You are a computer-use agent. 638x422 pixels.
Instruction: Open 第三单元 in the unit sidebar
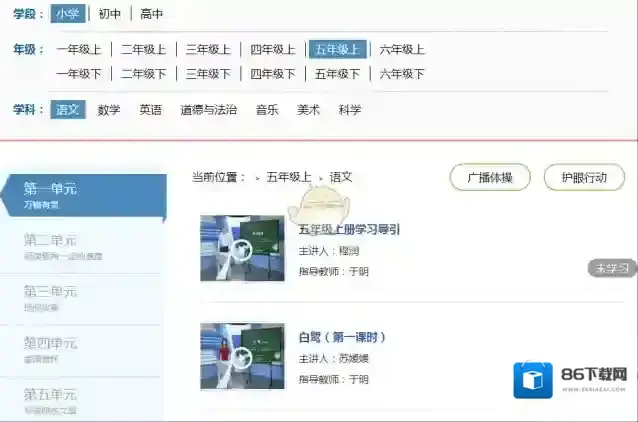point(81,299)
